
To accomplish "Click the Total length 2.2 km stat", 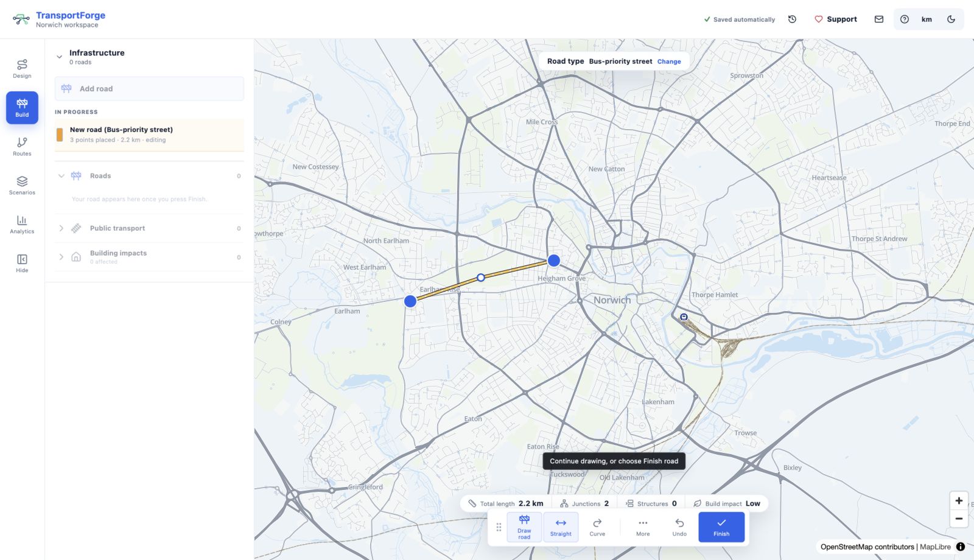I will (x=506, y=503).
